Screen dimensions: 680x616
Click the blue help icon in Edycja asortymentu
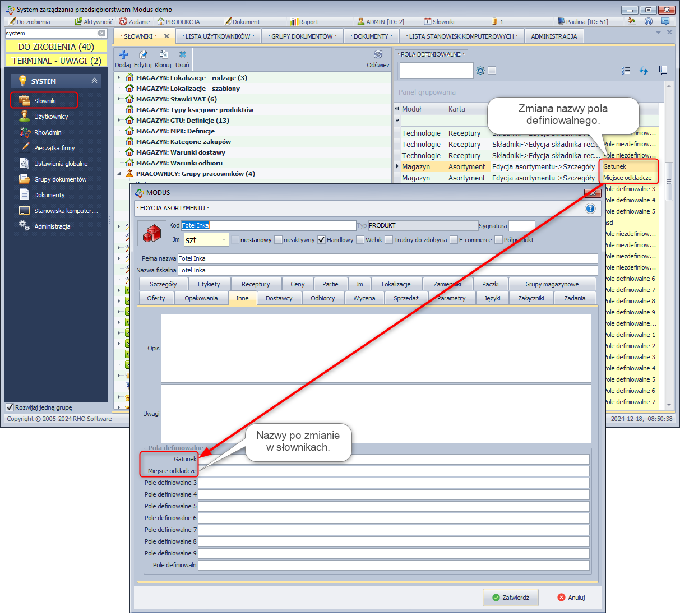coord(590,209)
